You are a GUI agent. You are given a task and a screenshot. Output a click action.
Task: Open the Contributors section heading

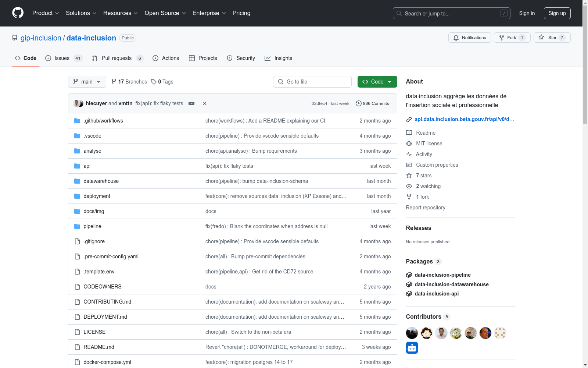[424, 317]
